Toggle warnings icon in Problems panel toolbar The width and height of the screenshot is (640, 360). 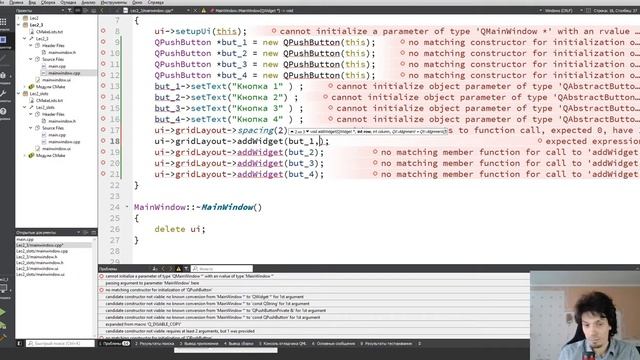pos(178,269)
